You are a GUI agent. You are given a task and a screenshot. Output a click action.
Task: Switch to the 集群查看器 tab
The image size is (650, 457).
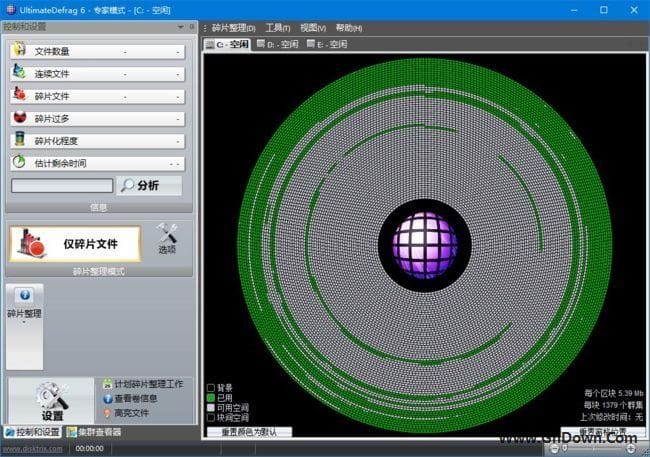click(x=94, y=432)
